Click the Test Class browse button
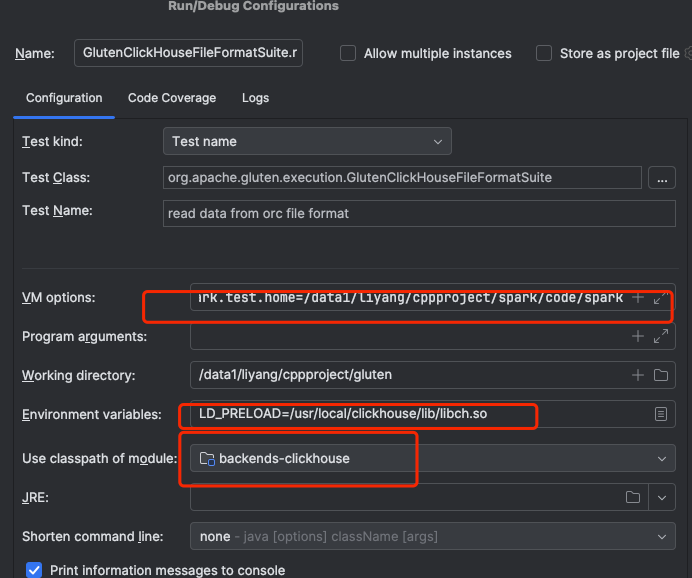The image size is (692, 578). [x=662, y=178]
